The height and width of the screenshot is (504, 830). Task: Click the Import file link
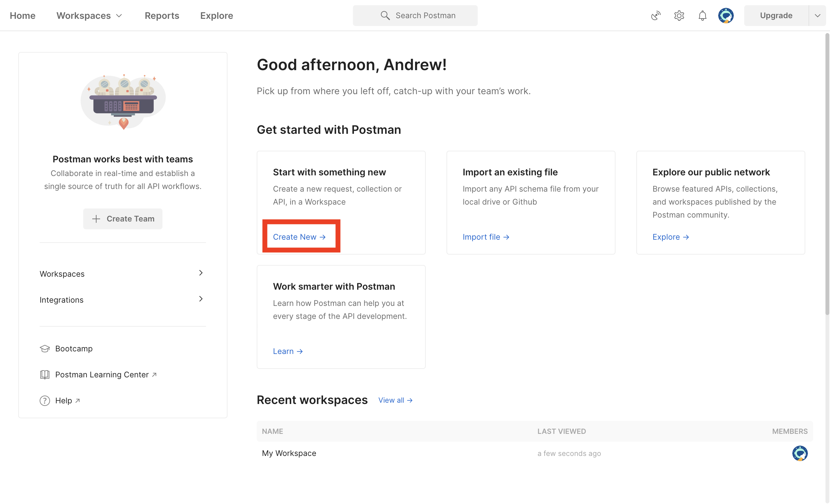click(x=486, y=237)
